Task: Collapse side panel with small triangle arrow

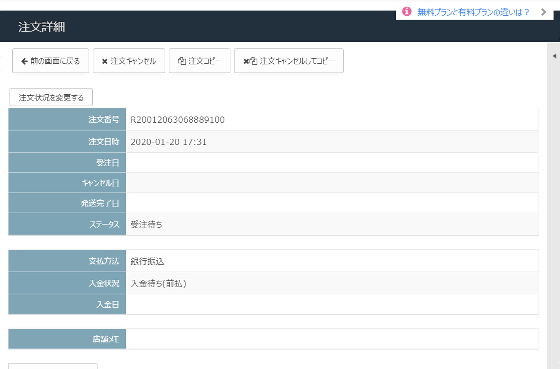Action: 554,56
